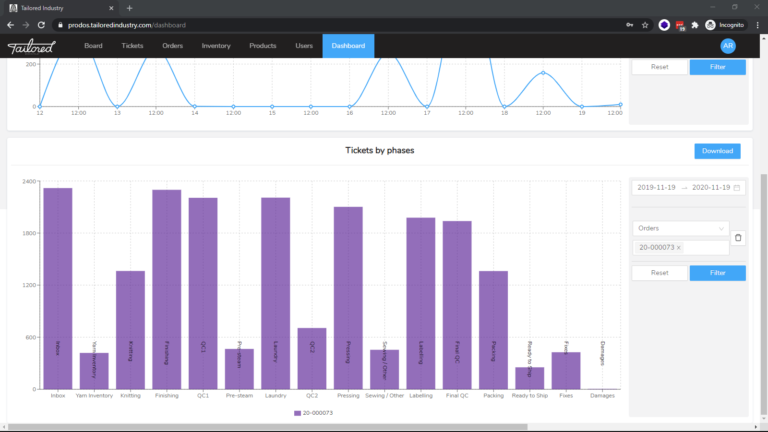Click the trash icon beside Orders filter
Viewport: 768px width, 432px height.
(x=738, y=237)
